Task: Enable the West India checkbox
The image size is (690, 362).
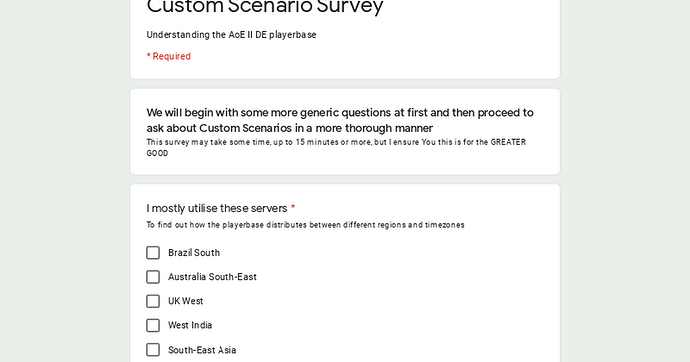Action: pos(153,325)
